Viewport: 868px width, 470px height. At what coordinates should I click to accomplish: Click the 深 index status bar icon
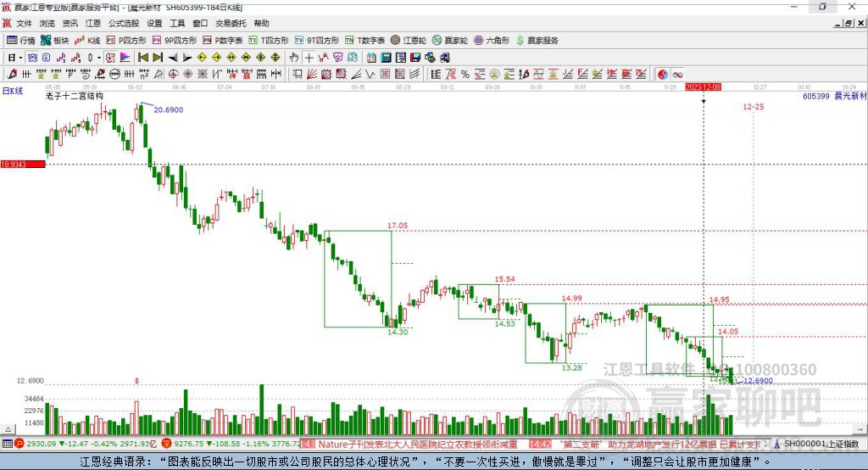[x=167, y=444]
